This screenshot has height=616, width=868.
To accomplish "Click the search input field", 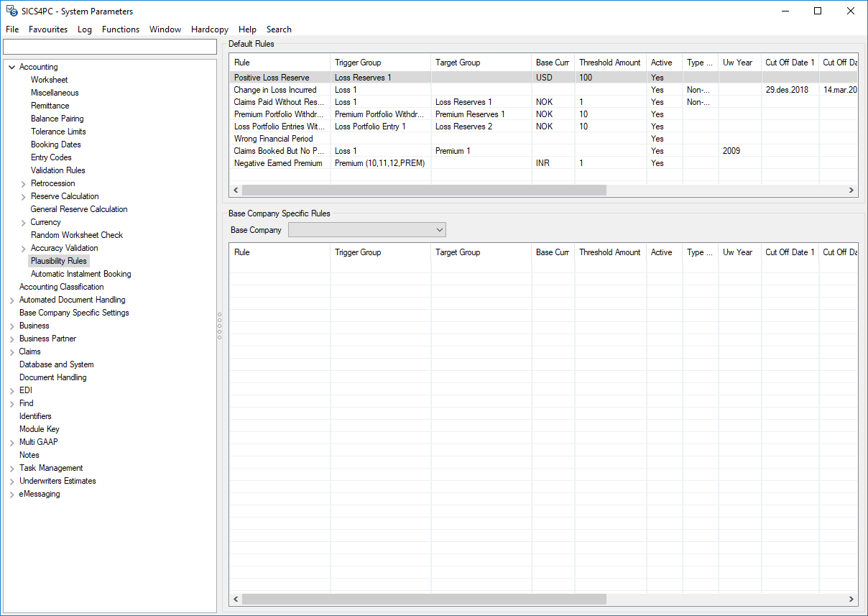I will coord(109,46).
